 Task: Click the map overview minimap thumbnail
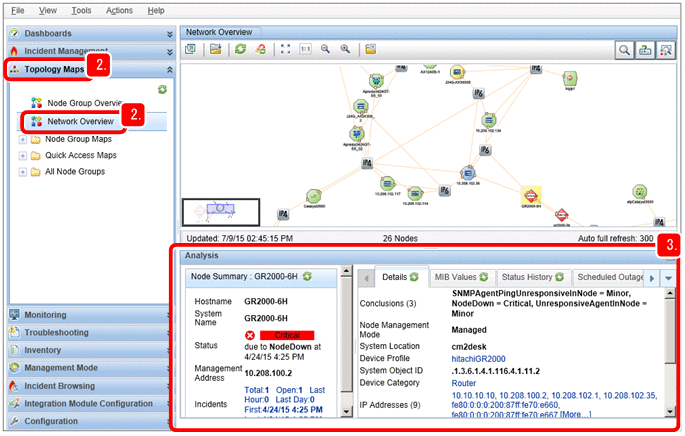221,212
